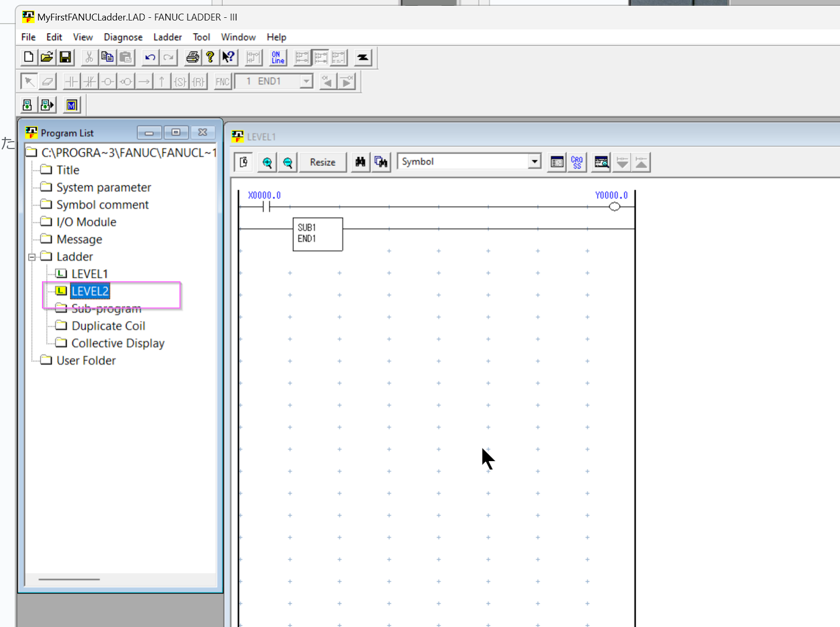The height and width of the screenshot is (627, 840).
Task: Zoom in on the ladder diagram
Action: coord(267,162)
